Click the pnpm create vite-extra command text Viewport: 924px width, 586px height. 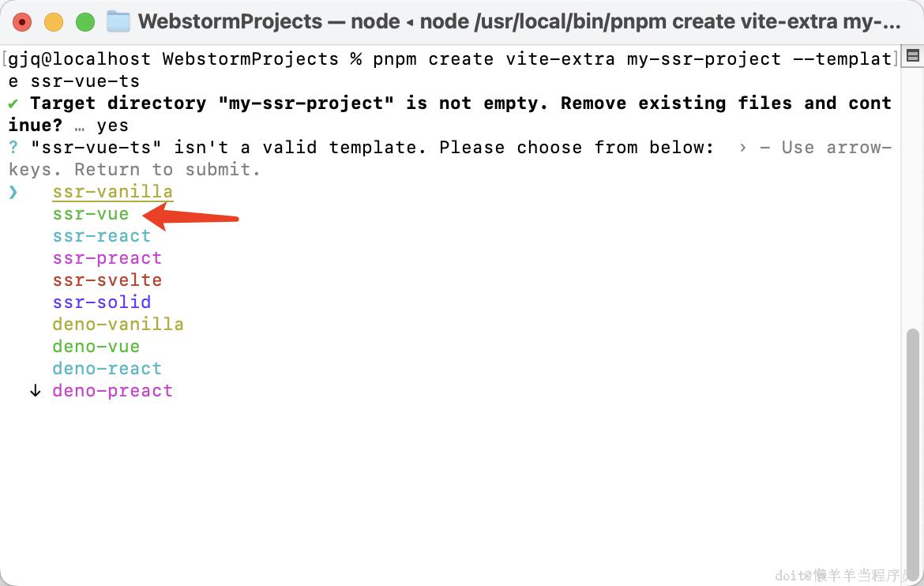click(494, 59)
